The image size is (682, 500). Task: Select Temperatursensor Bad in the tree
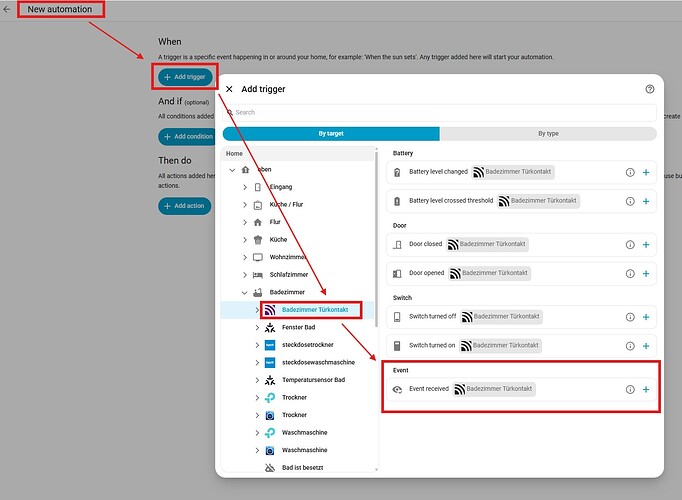(x=313, y=380)
